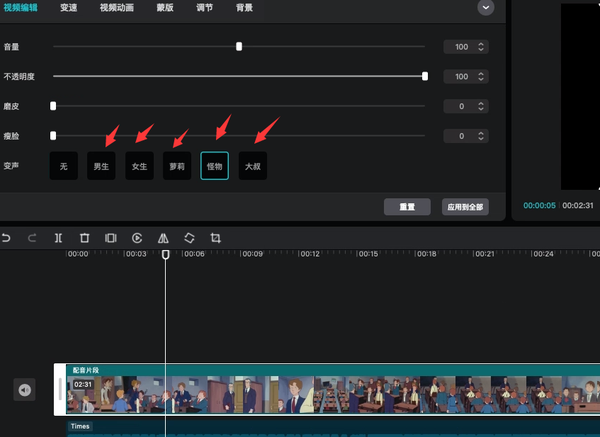Switch to the 视频动画 tab
Viewport: 600px width, 437px height.
117,8
